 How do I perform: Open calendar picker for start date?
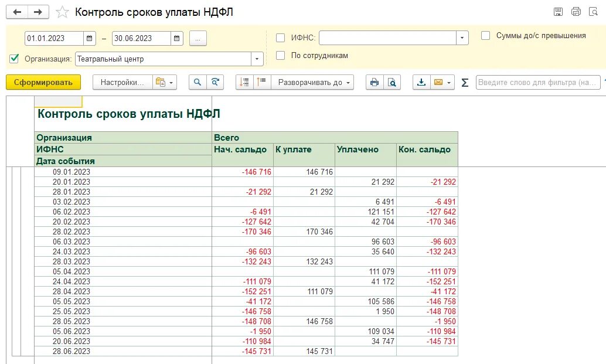click(89, 38)
